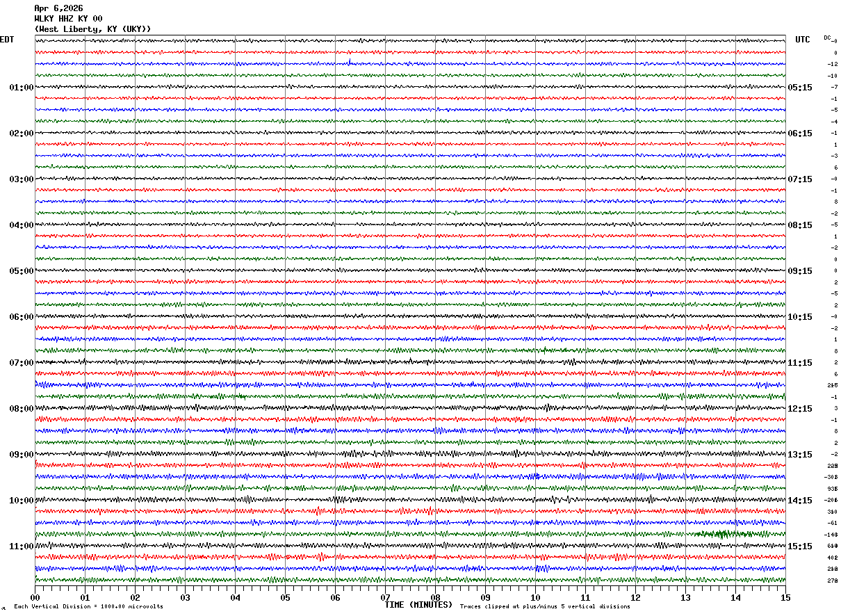Click the "TIME (MINUTES)" axis title

click(x=418, y=605)
